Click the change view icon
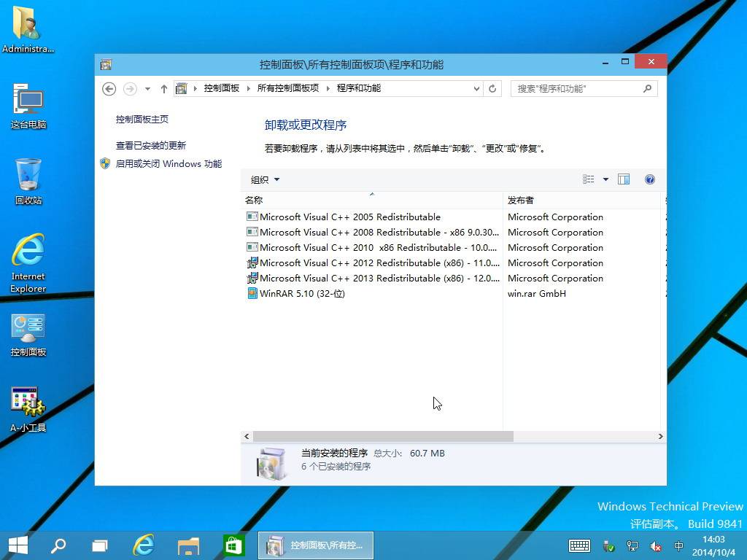This screenshot has width=747, height=560. (589, 179)
